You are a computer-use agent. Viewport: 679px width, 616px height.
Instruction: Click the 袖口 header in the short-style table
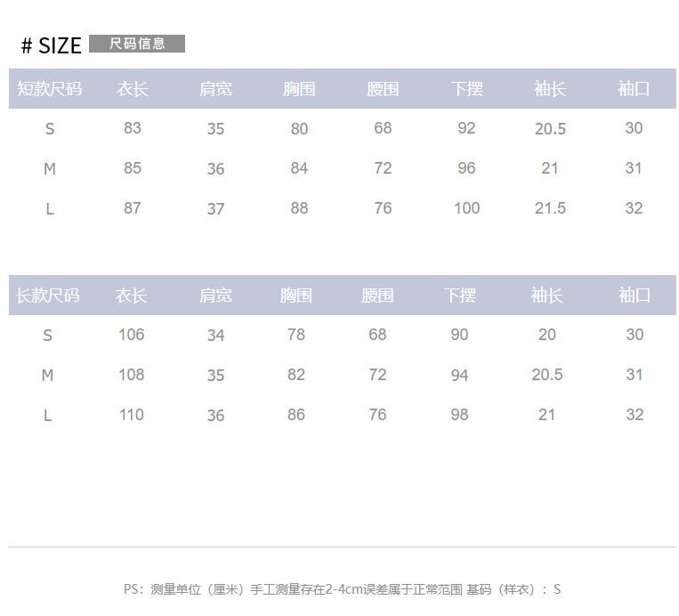[x=634, y=89]
